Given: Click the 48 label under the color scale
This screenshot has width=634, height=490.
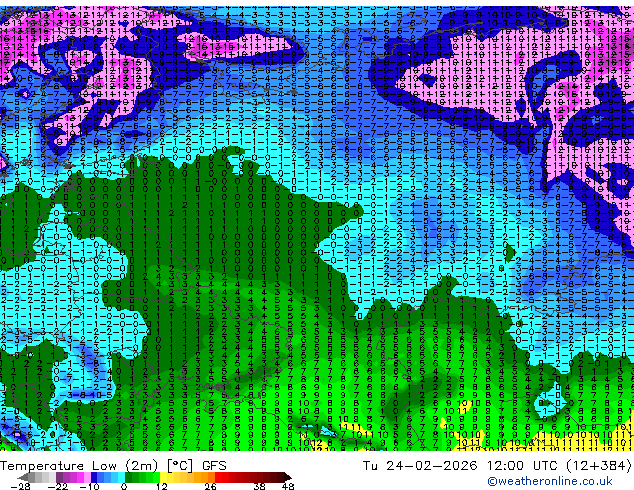Looking at the screenshot, I should [288, 486].
